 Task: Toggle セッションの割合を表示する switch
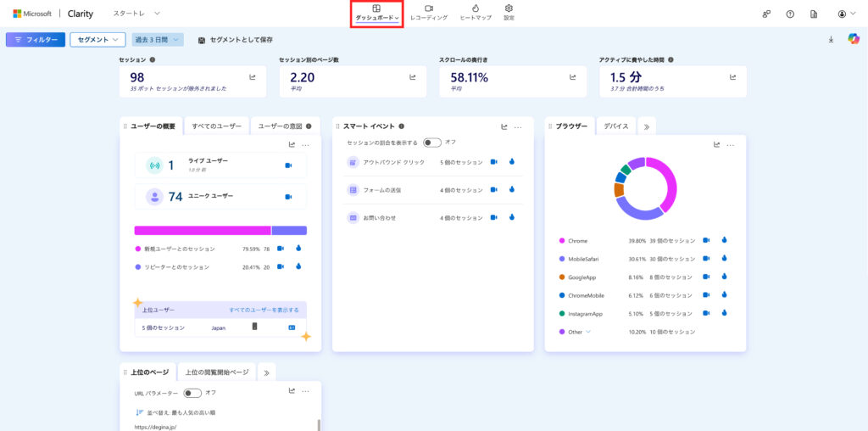point(432,143)
